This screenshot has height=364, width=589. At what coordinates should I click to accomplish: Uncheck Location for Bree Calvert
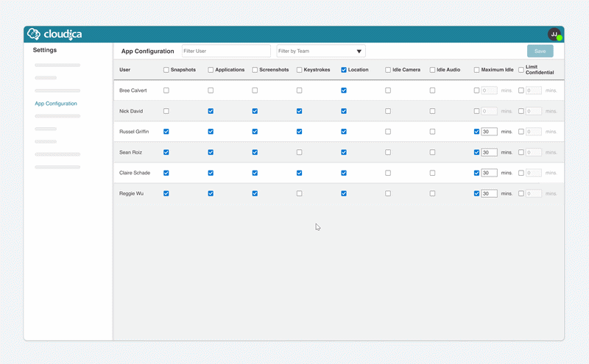[x=344, y=90]
